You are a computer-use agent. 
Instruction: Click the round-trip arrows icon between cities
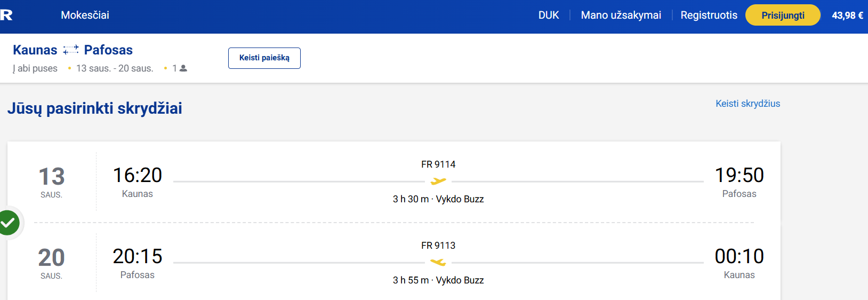(71, 50)
